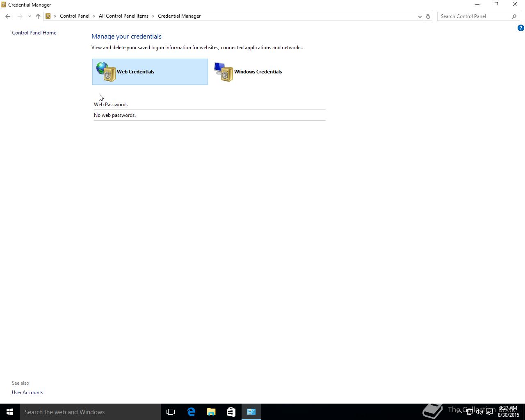This screenshot has height=420, width=525.
Task: Expand chevron after Control Panel breadcrumb
Action: [x=94, y=16]
